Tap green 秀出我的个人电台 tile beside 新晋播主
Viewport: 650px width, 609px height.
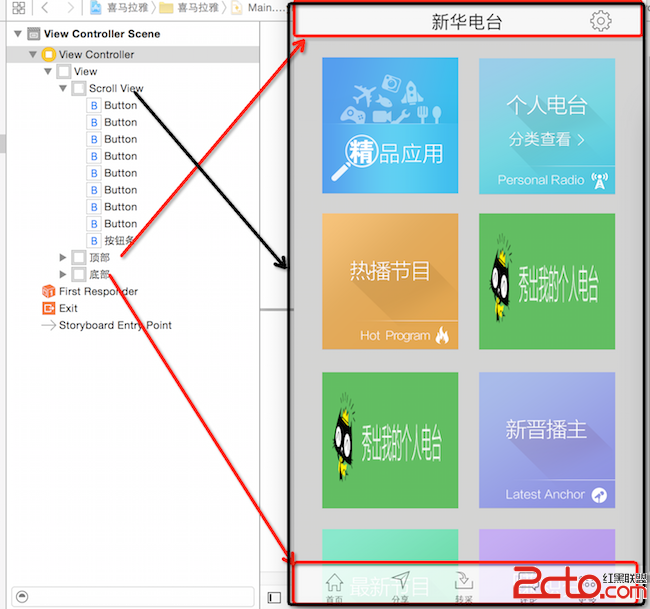[390, 440]
